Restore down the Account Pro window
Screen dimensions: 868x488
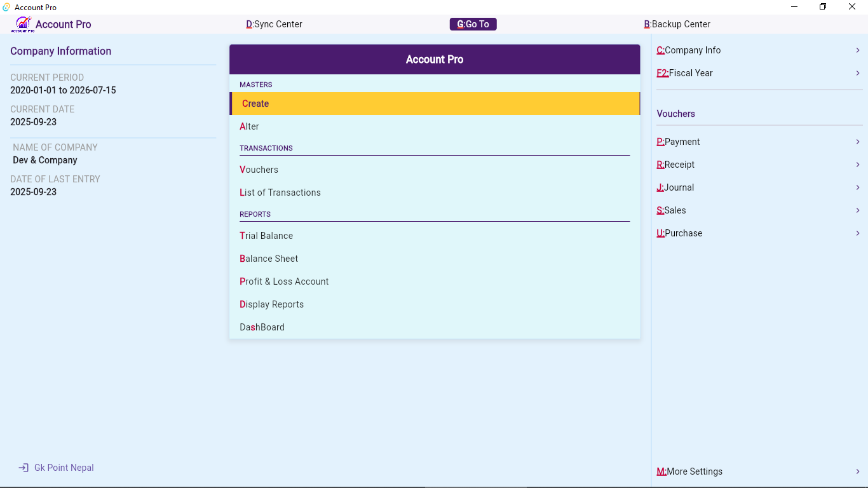(823, 7)
